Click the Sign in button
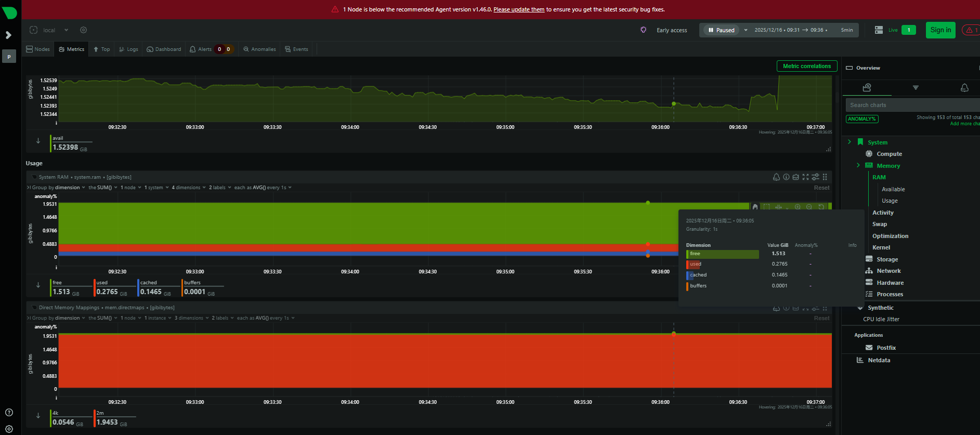The image size is (980, 435). pyautogui.click(x=940, y=30)
